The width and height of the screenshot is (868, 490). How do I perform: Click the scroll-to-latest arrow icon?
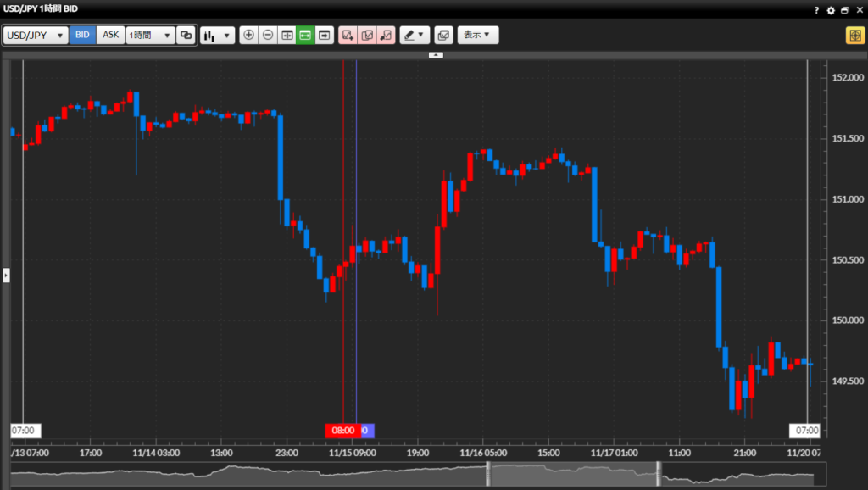click(x=324, y=36)
